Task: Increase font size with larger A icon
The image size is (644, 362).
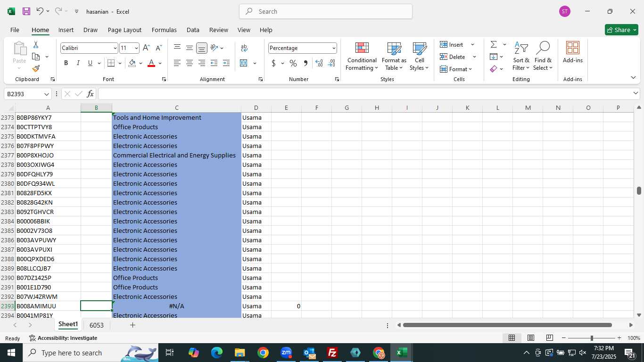Action: tap(146, 48)
